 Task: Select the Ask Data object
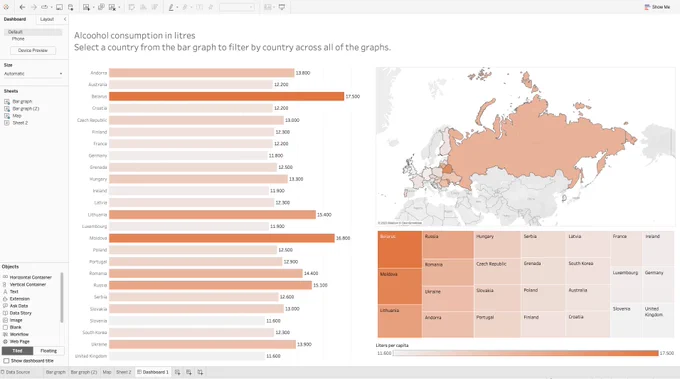click(x=15, y=306)
